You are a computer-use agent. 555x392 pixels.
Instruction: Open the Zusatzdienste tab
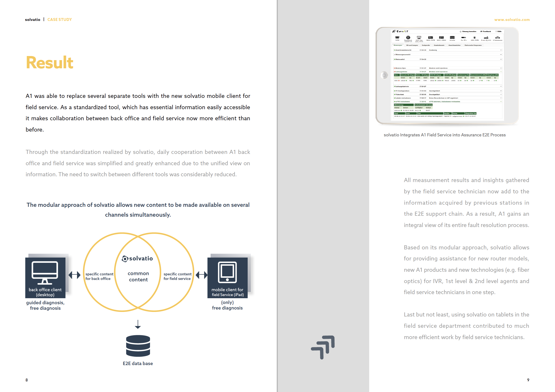point(439,45)
